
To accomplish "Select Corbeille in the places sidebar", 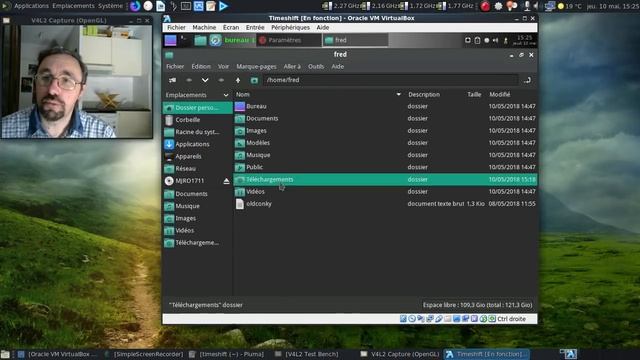I will [198, 120].
